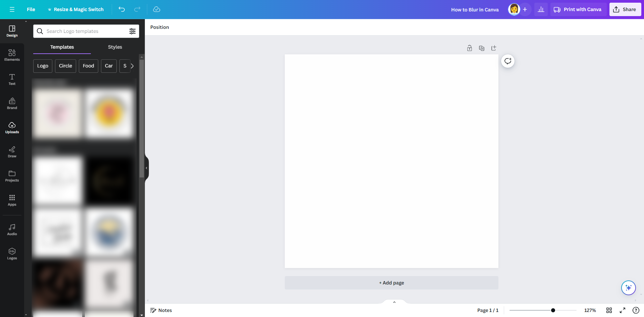Click the zoom slider handle
The image size is (644, 317).
(x=553, y=310)
